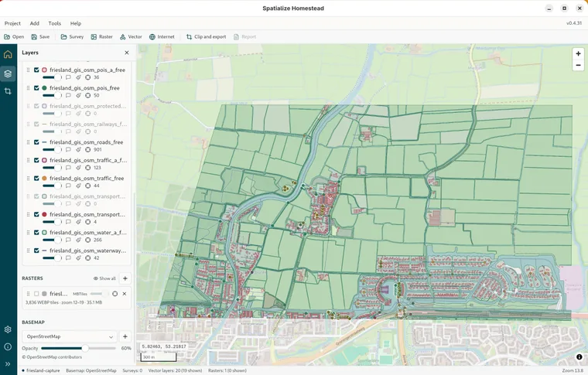This screenshot has width=588, height=375.
Task: Uncheck friesland_gis_osm_traffic_a_f layer visibility
Action: 36,160
